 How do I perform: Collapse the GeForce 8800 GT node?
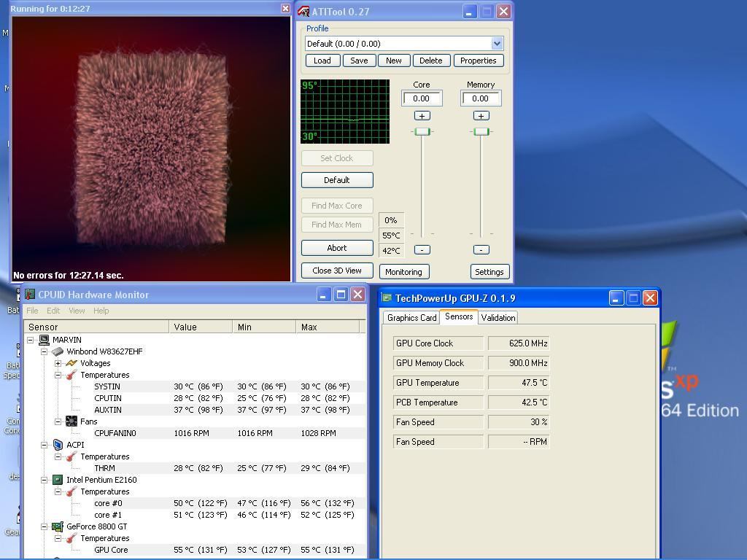coord(44,526)
